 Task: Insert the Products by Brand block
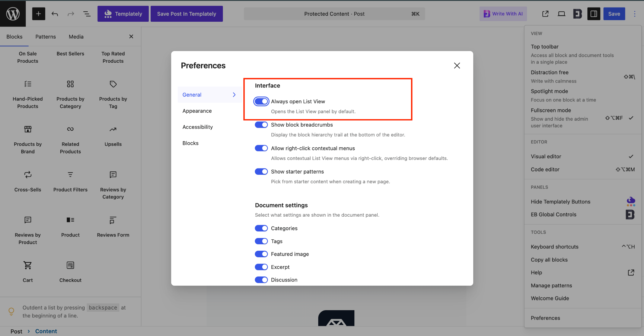[28, 140]
